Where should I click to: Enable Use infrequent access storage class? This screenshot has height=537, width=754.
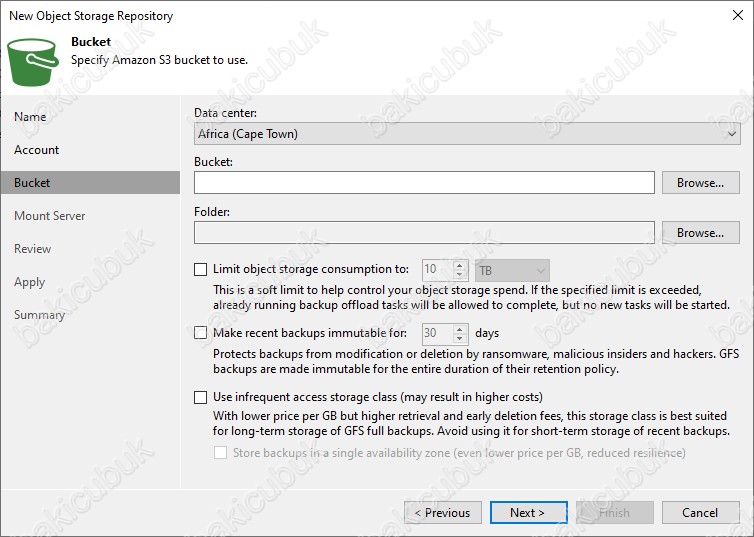click(201, 397)
